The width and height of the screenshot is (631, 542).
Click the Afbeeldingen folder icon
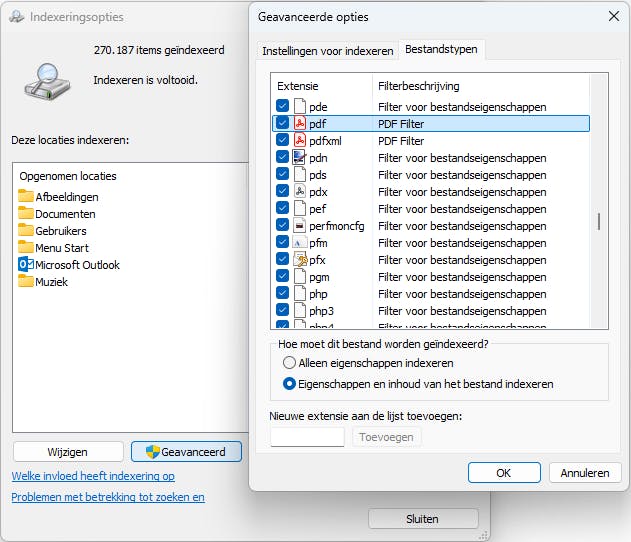(26, 196)
